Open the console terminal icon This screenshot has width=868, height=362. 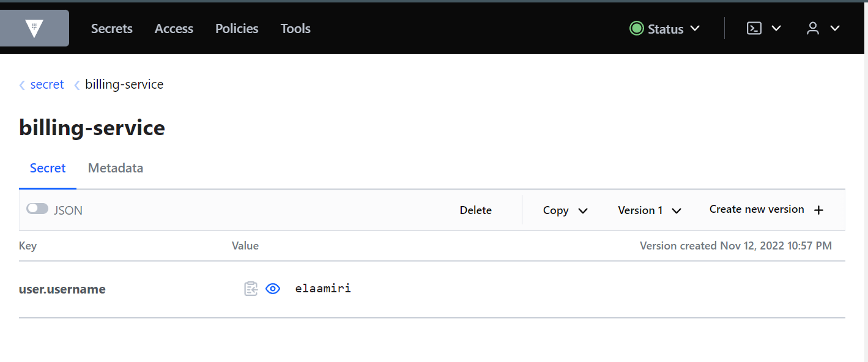[754, 28]
